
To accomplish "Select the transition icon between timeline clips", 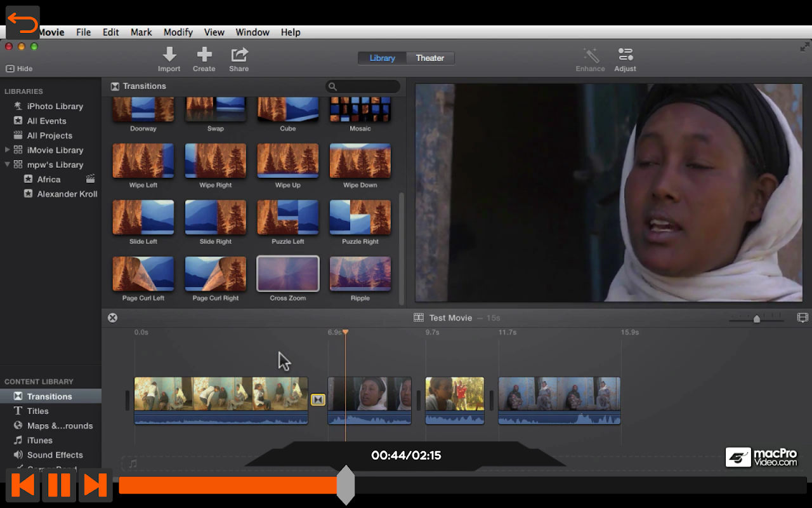I will [x=318, y=399].
